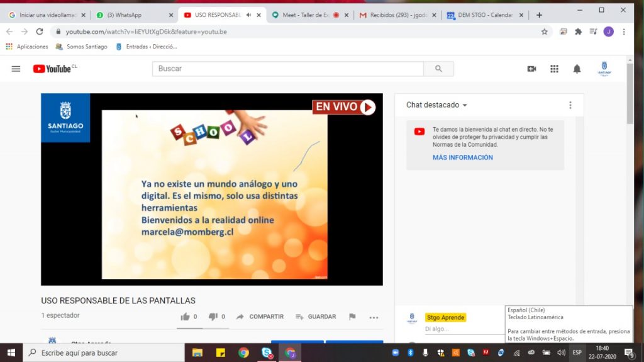Click GUARDAR to save the video
This screenshot has width=644, height=362.
[316, 317]
